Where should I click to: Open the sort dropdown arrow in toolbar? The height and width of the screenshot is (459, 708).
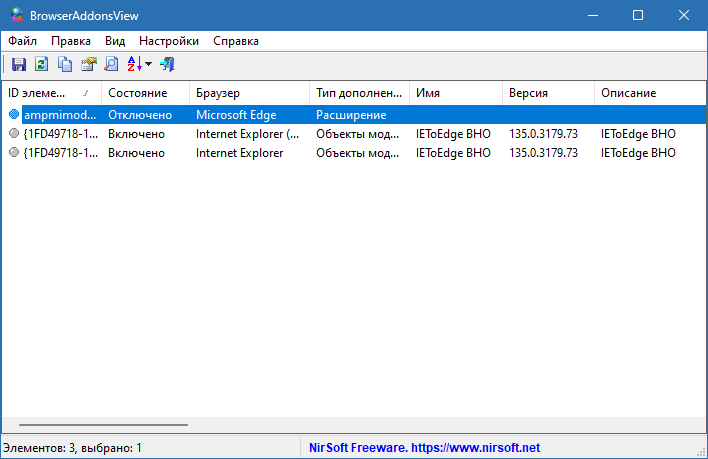coord(149,64)
